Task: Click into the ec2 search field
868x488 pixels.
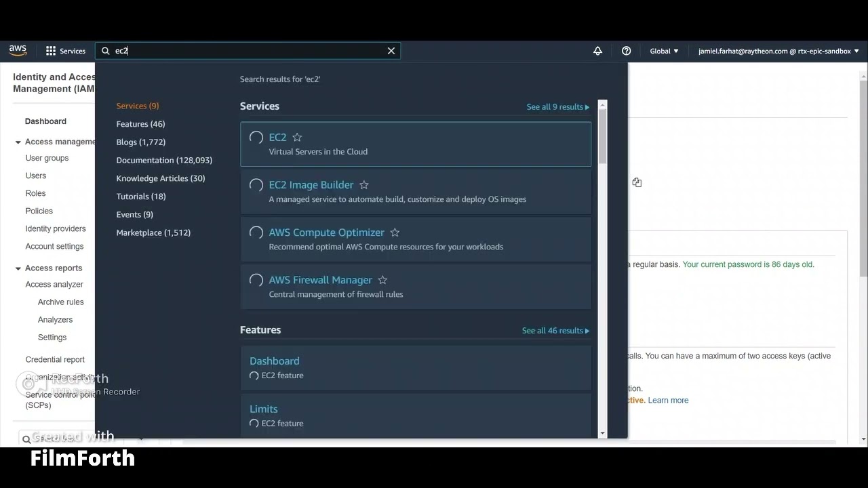Action: tap(248, 51)
